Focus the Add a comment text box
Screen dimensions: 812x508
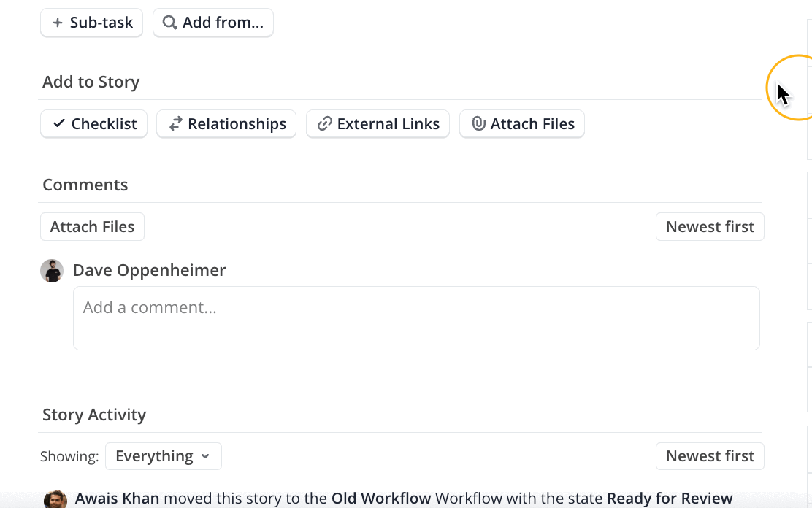point(416,318)
